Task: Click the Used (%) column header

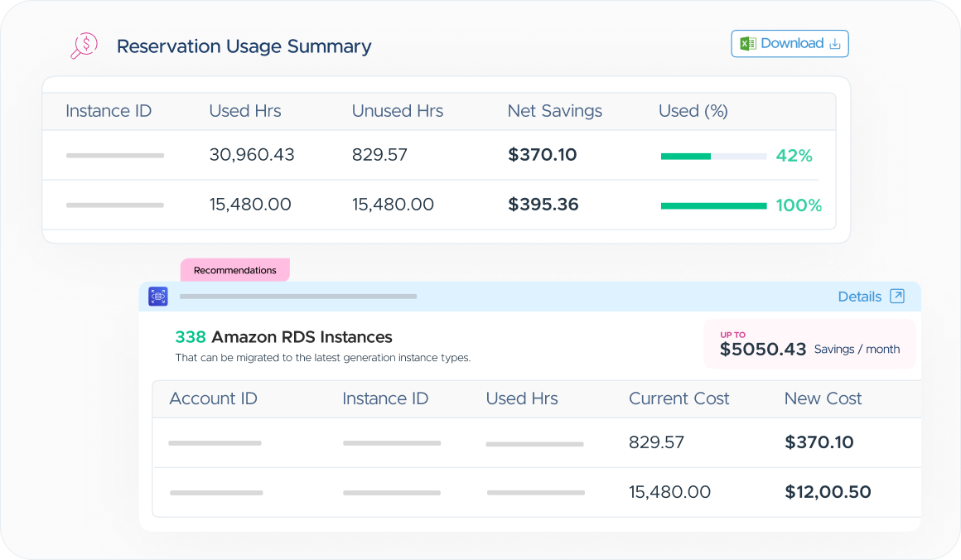Action: pyautogui.click(x=693, y=111)
